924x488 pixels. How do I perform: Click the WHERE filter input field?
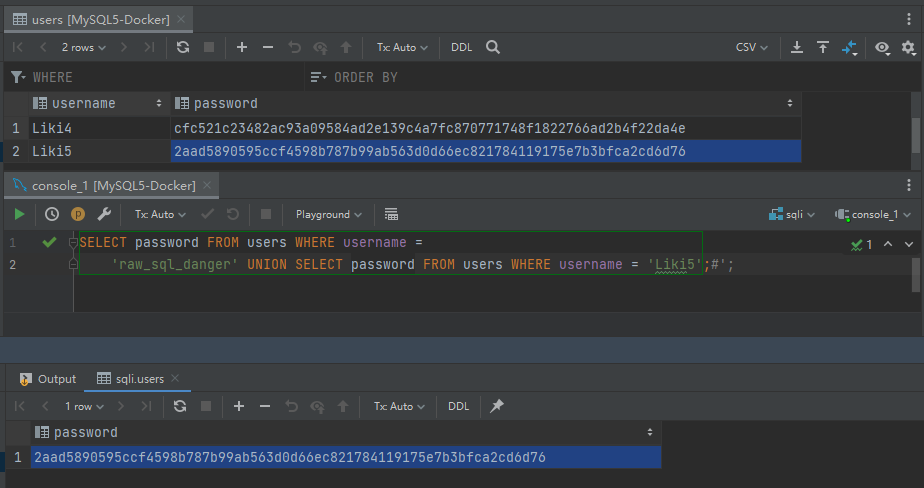(160, 77)
